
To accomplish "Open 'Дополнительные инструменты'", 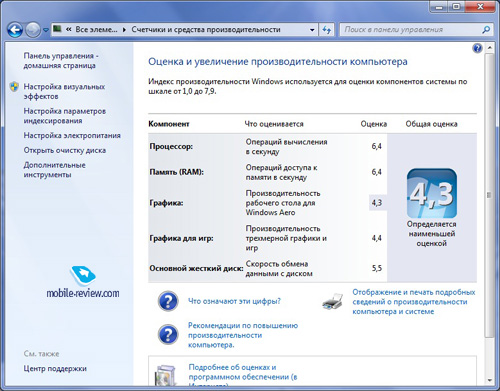I will pyautogui.click(x=54, y=170).
